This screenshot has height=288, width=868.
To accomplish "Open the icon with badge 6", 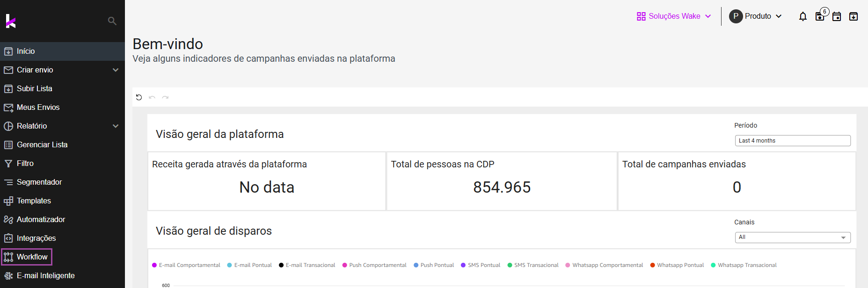I will coord(820,16).
